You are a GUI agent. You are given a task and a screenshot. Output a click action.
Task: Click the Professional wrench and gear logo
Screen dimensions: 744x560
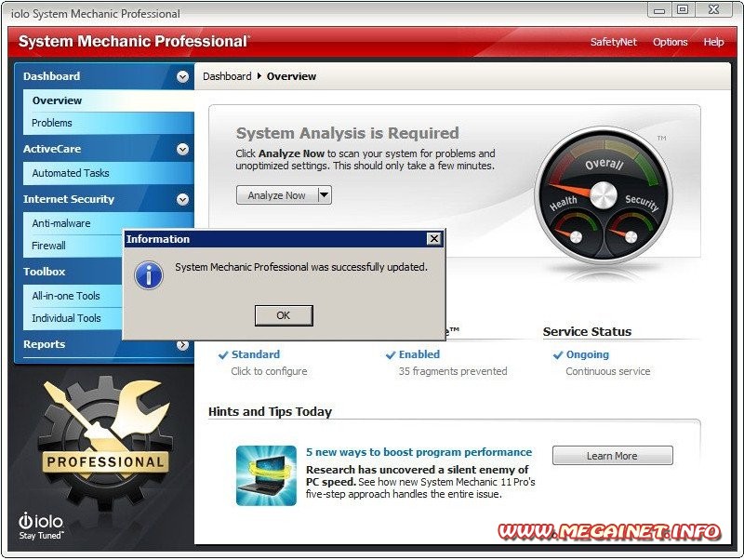coord(104,442)
